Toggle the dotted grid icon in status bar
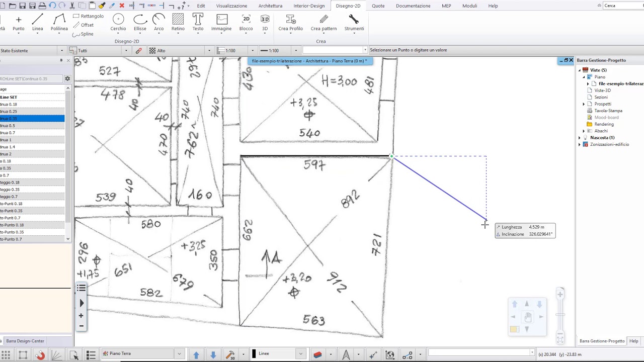This screenshot has height=362, width=644. point(6,354)
